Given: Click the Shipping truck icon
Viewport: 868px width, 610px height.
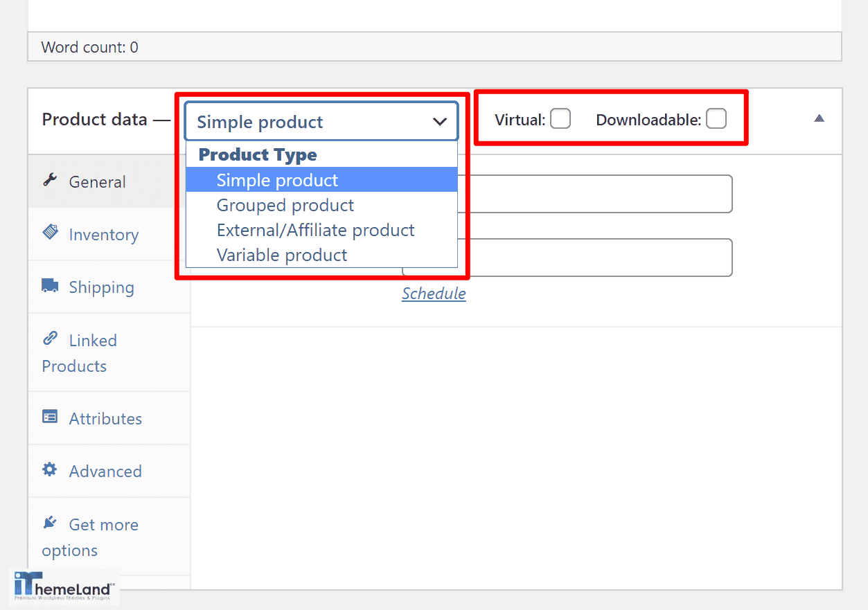Looking at the screenshot, I should click(49, 284).
